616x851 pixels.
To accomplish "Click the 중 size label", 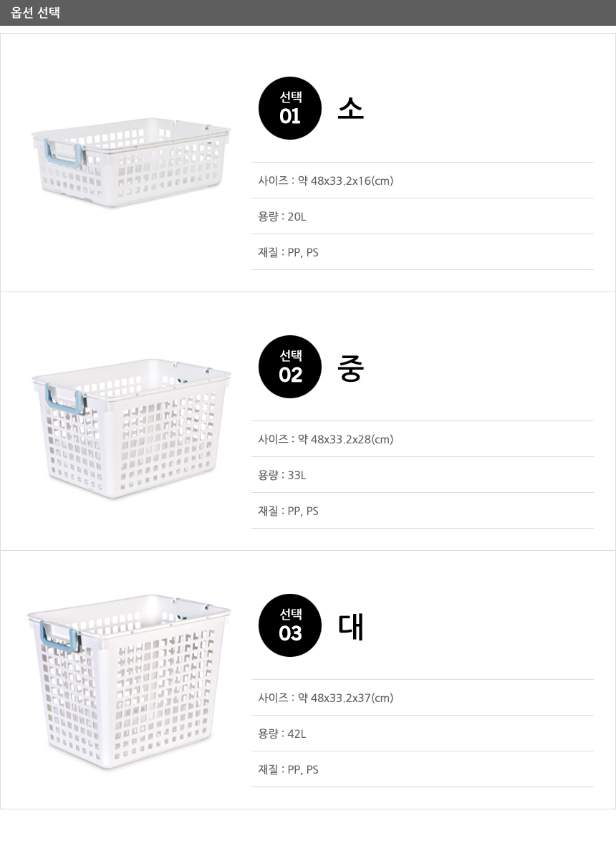I will pyautogui.click(x=350, y=367).
